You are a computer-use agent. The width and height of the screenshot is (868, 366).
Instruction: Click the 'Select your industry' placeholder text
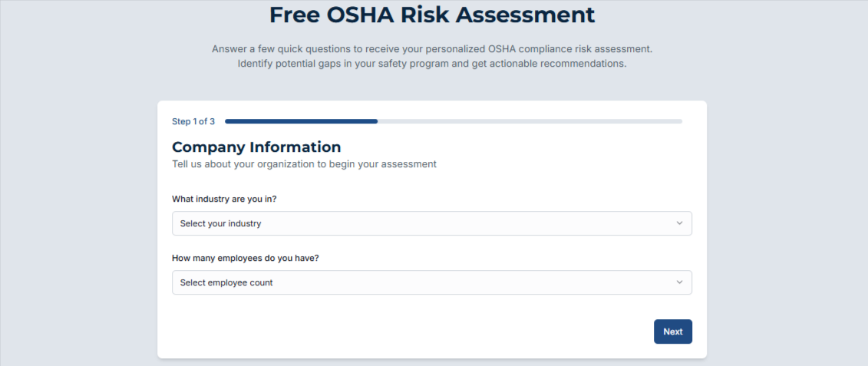221,223
